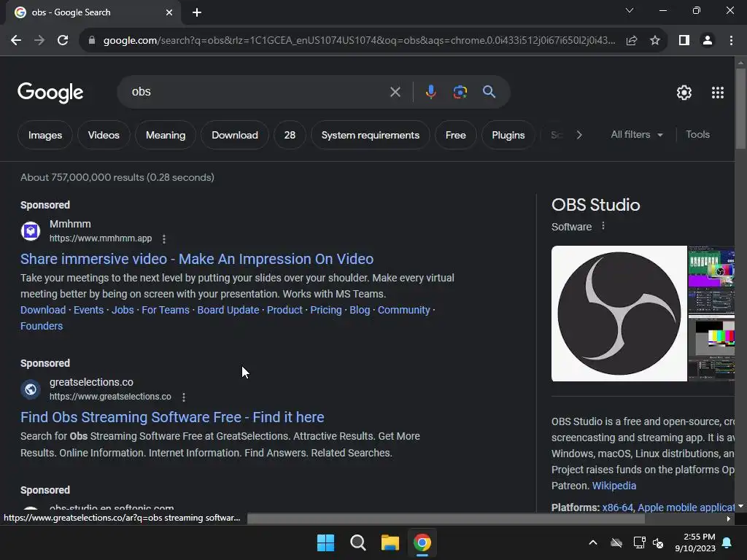Image resolution: width=747 pixels, height=560 pixels.
Task: Click the vertical page scrollbar
Action: (x=740, y=109)
